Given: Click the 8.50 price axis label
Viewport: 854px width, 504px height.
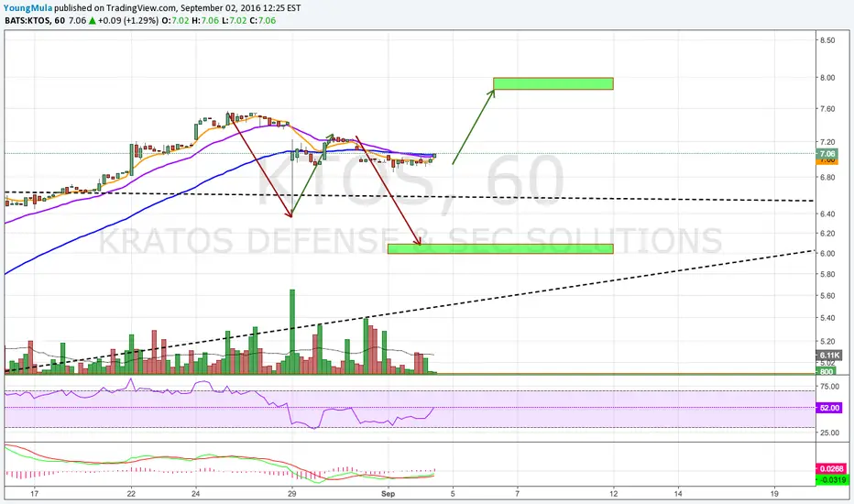Looking at the screenshot, I should [x=827, y=40].
